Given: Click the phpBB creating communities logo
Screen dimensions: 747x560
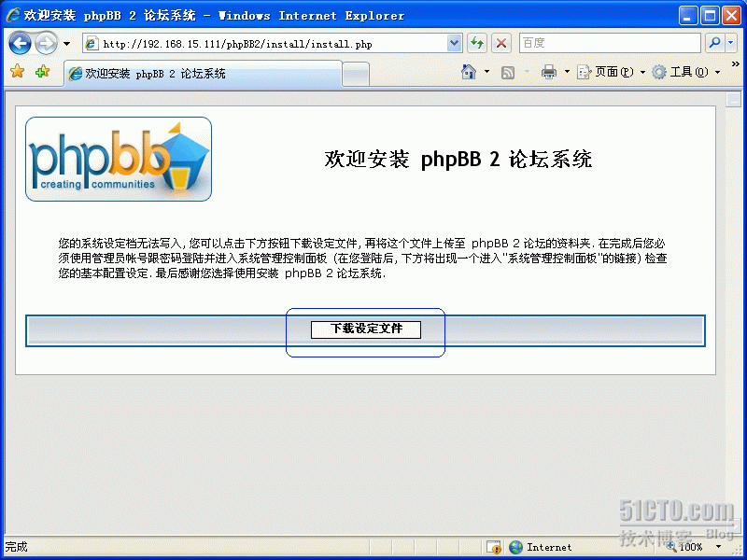Looking at the screenshot, I should point(119,159).
